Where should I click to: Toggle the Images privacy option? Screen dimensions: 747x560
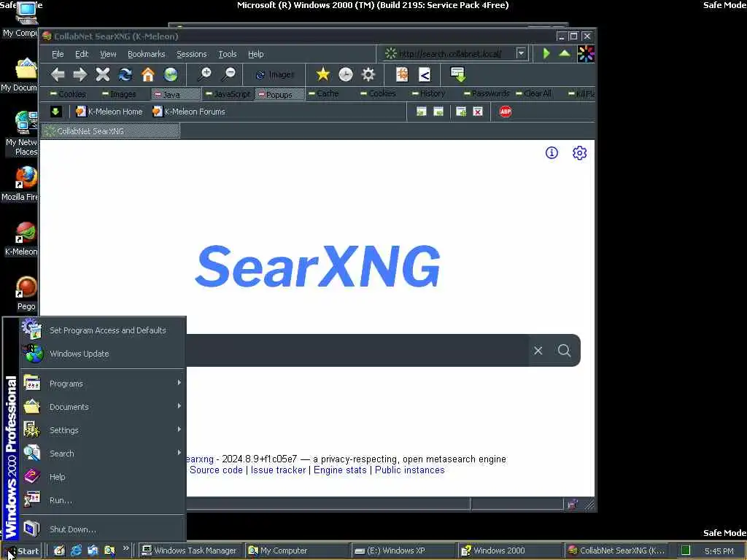coord(119,94)
